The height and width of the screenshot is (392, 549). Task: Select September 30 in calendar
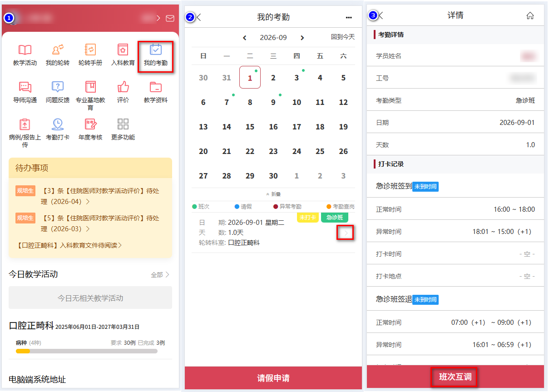pos(273,176)
